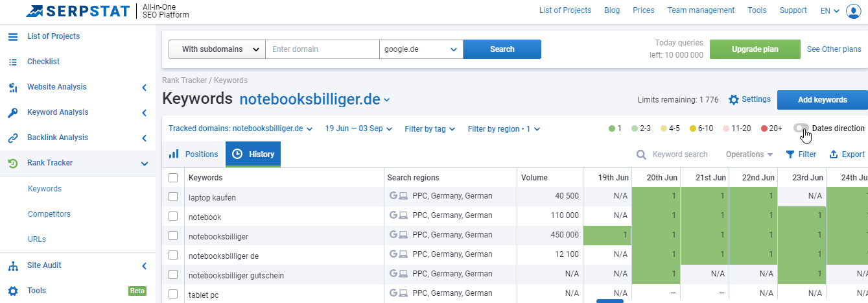Click the Keyword Analysis key icon
868x303 pixels.
pos(13,112)
